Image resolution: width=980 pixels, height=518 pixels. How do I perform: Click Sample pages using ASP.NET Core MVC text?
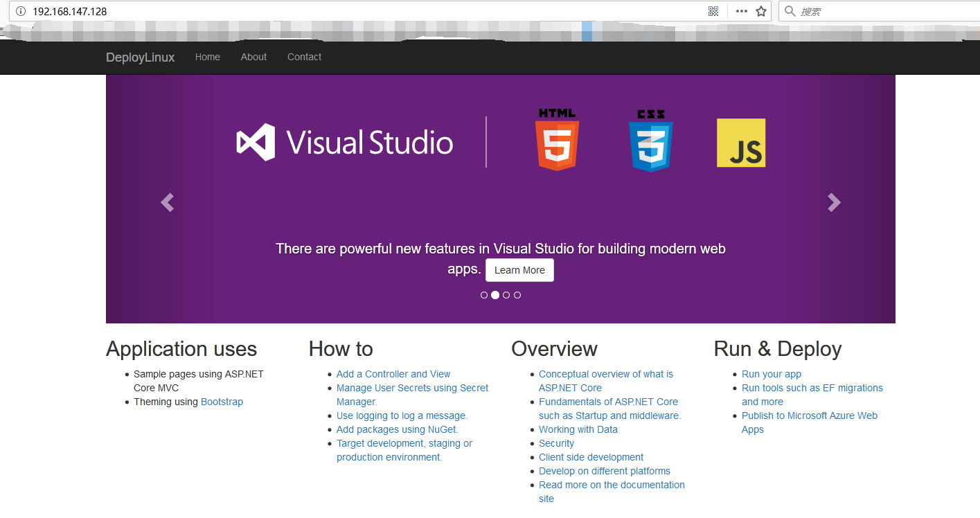[199, 381]
